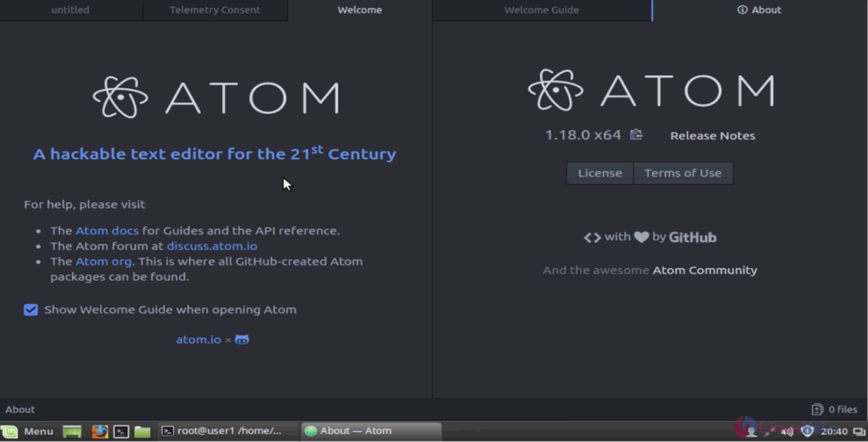Click the 0 files status bar entry
Screen dimensions: 868x442
click(x=834, y=409)
